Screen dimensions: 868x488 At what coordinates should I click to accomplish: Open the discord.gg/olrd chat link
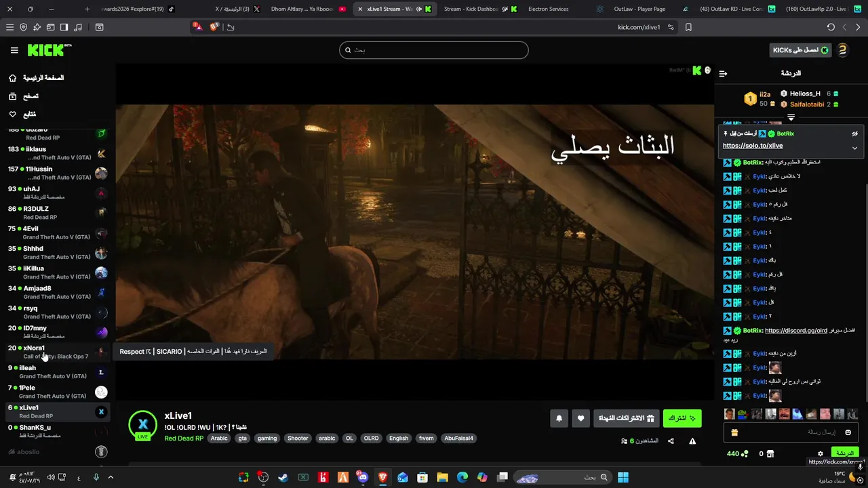(796, 331)
